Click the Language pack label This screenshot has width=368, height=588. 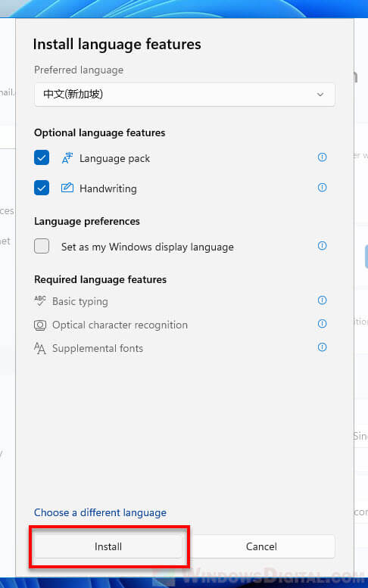[x=114, y=159]
